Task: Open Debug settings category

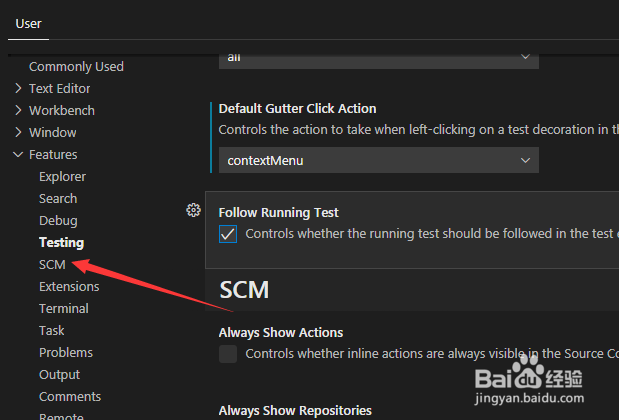Action: click(58, 221)
